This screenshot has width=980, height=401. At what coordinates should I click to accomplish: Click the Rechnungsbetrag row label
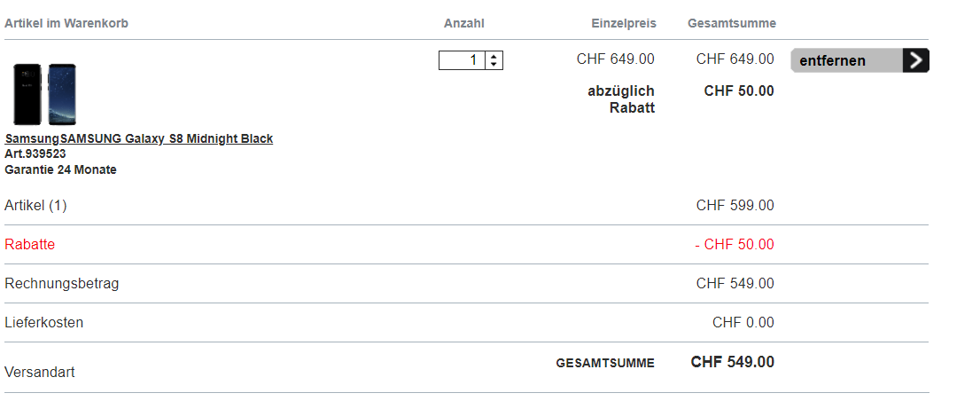click(61, 284)
